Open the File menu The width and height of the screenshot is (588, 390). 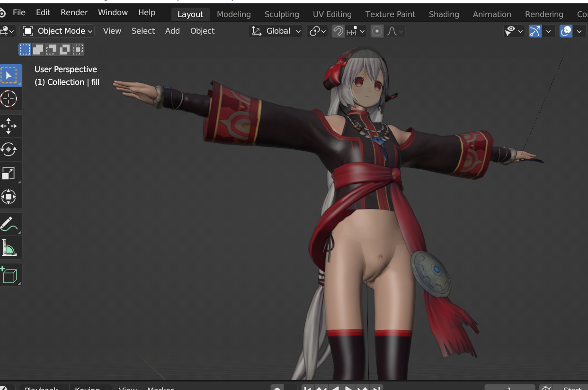19,13
